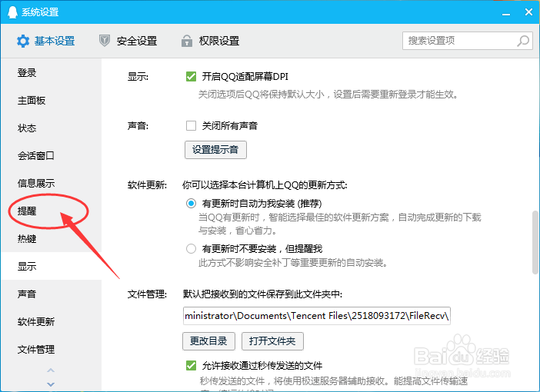Click the shield icon of 安全设置
Image resolution: width=540 pixels, height=392 pixels.
105,41
